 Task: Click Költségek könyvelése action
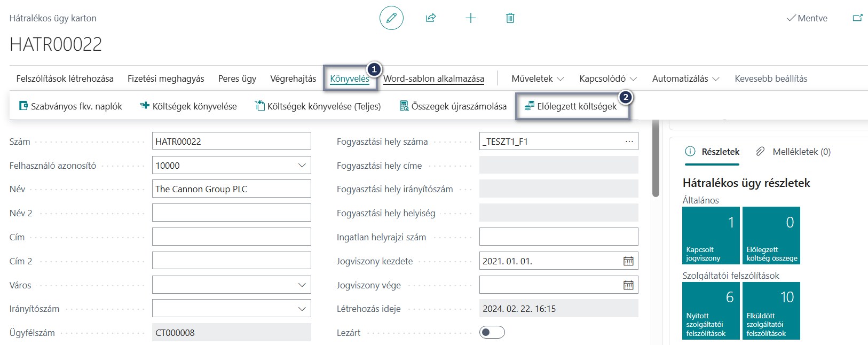(188, 106)
